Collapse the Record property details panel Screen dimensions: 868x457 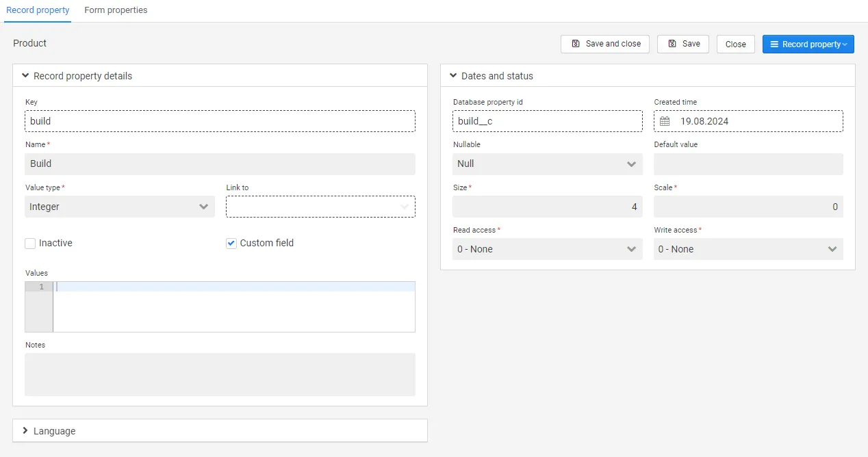(25, 76)
